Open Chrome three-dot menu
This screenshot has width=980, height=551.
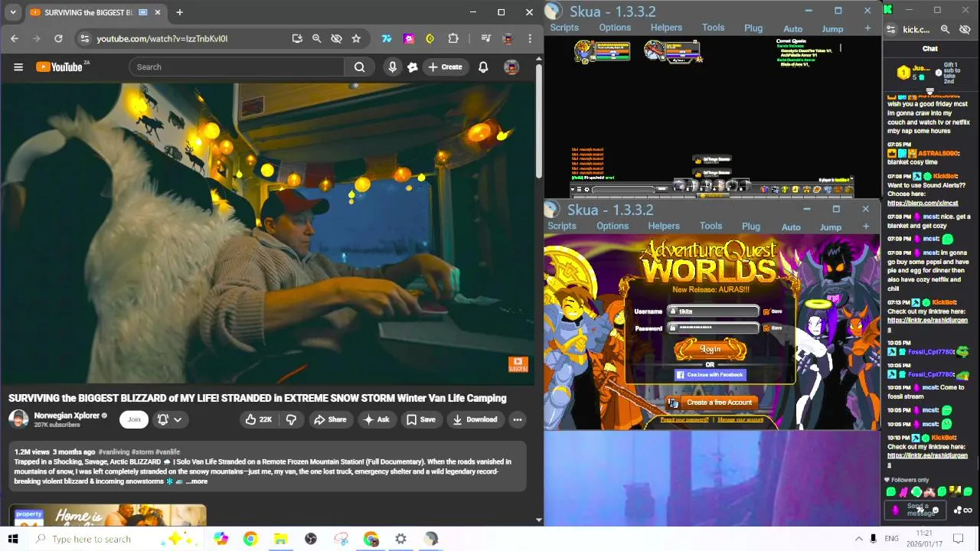pos(529,38)
